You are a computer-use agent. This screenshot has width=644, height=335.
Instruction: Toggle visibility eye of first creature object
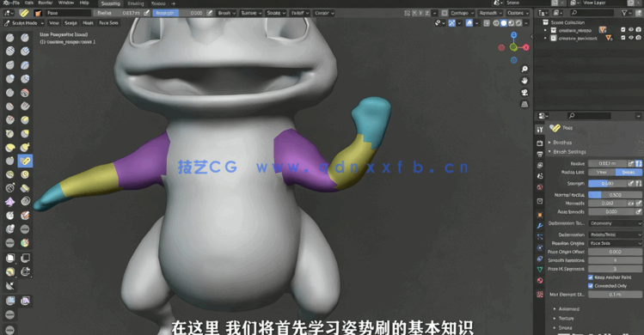click(631, 30)
